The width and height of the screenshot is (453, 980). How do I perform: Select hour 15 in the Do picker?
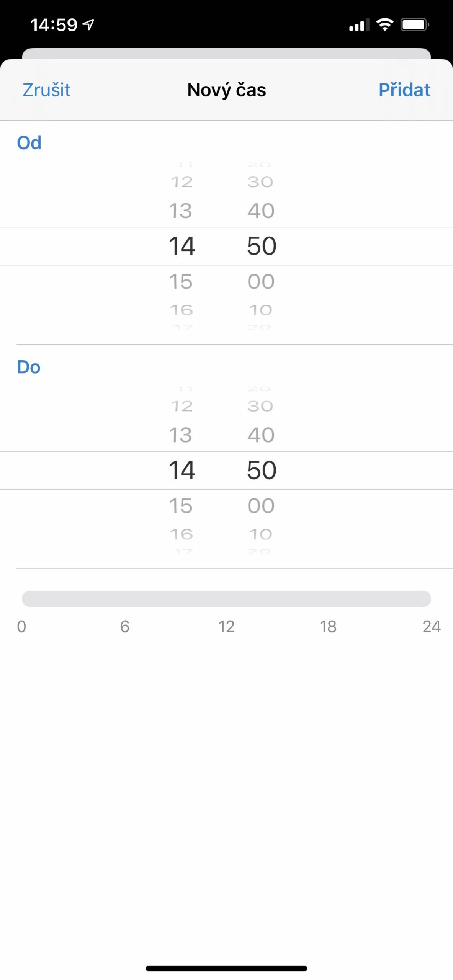181,506
